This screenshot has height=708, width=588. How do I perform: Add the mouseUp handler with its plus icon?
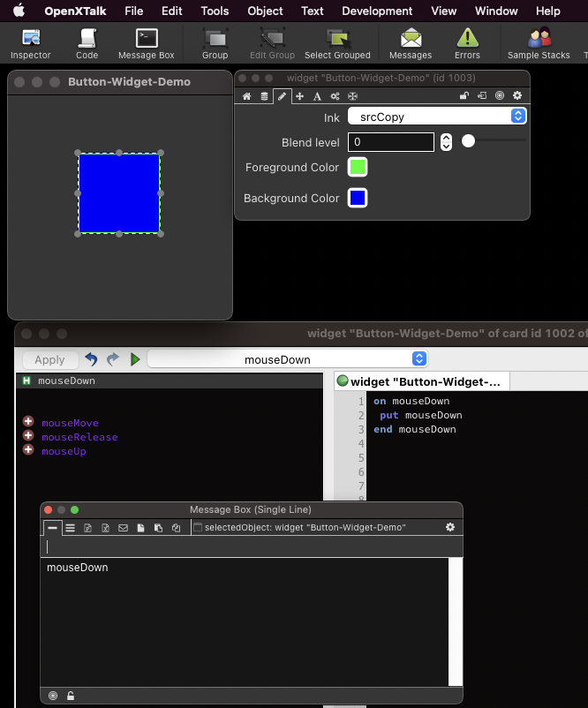pos(28,449)
